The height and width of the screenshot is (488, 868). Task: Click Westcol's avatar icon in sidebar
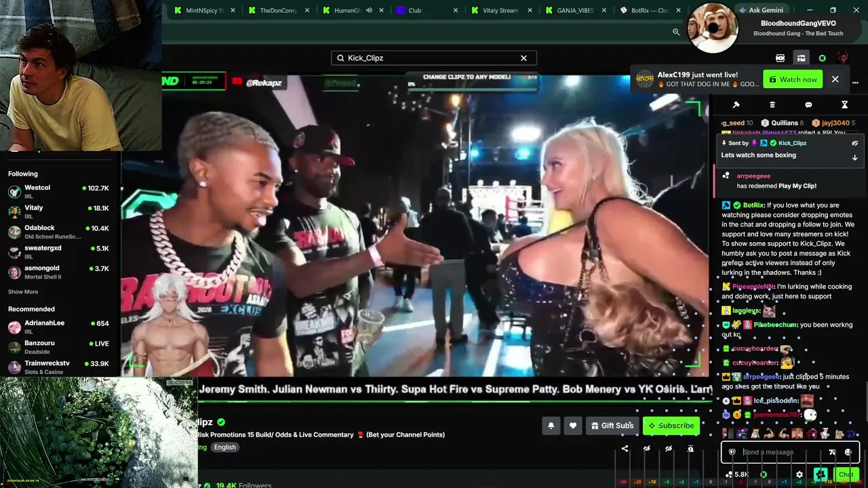pyautogui.click(x=14, y=192)
